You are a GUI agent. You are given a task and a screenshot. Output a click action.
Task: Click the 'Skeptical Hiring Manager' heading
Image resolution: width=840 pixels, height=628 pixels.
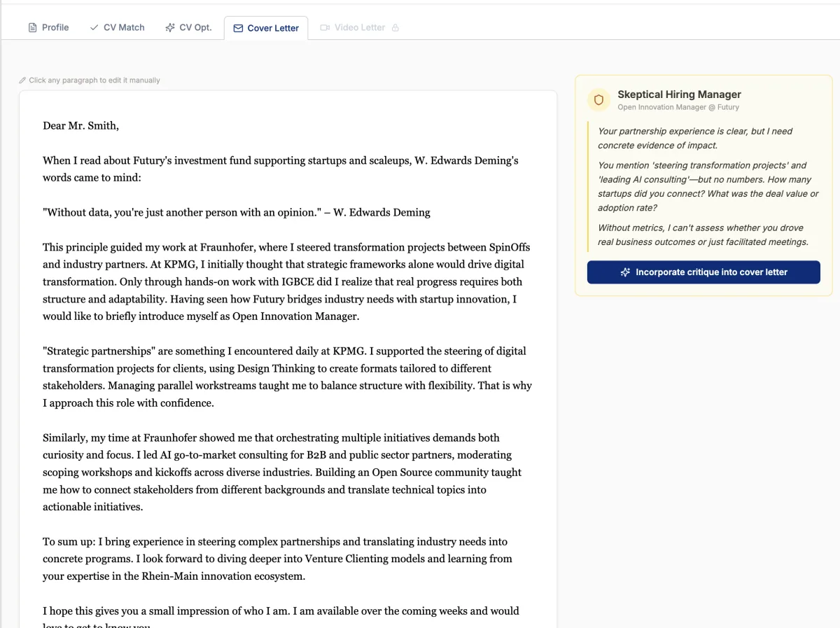(x=679, y=95)
